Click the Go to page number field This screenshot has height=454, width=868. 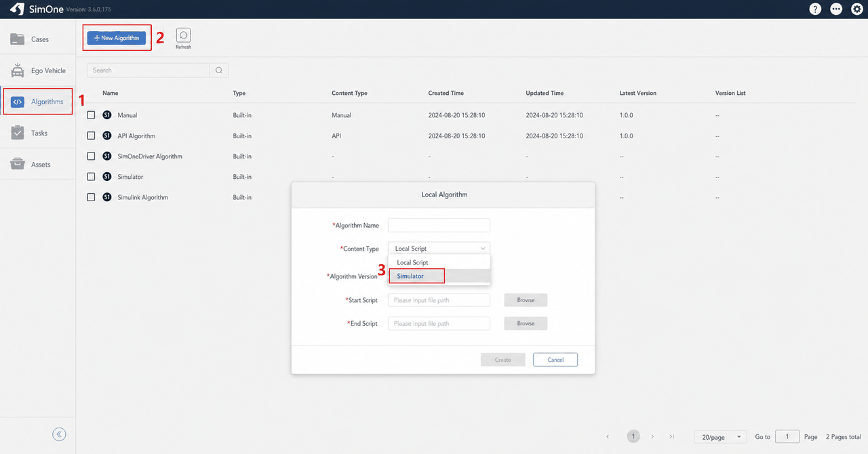787,437
